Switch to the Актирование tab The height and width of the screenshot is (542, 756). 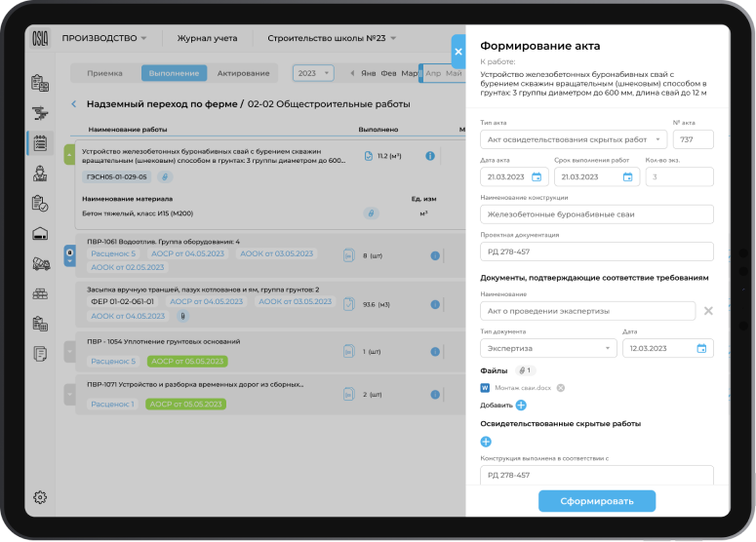coord(243,73)
